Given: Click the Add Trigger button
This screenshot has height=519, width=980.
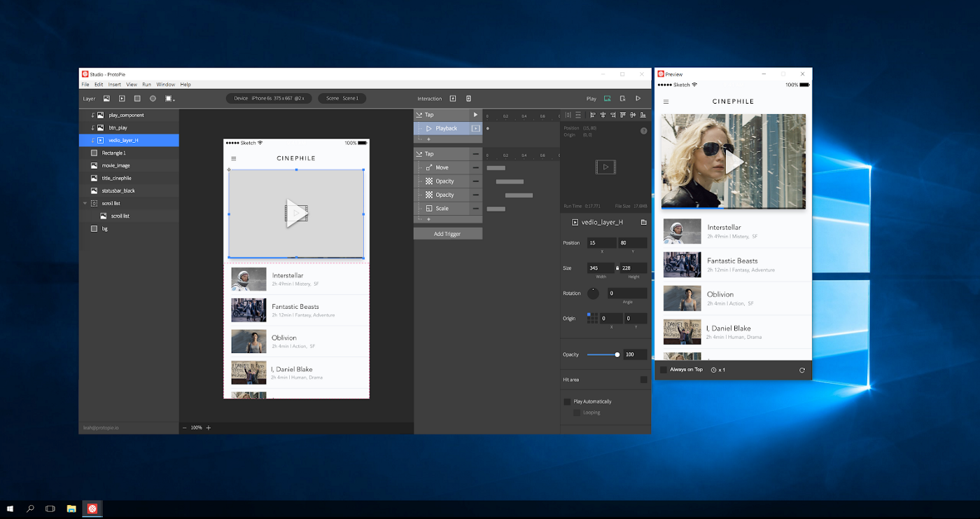Looking at the screenshot, I should (447, 234).
